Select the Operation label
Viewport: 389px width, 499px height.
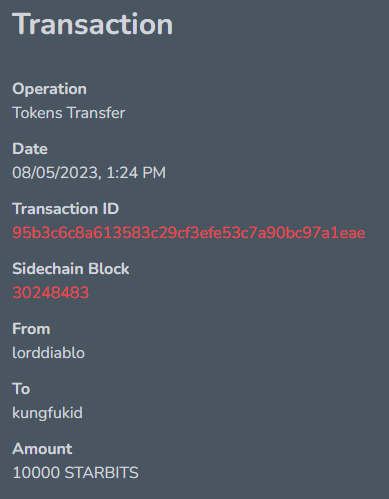click(49, 89)
